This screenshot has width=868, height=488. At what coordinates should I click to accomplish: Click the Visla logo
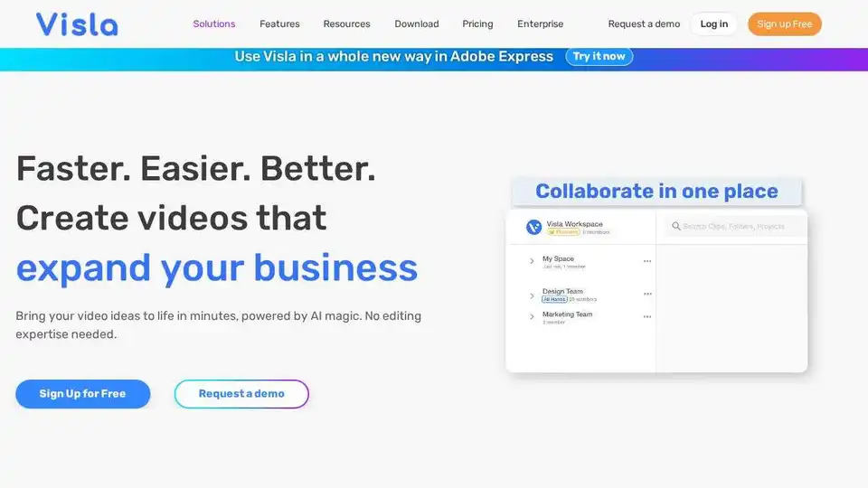point(77,24)
